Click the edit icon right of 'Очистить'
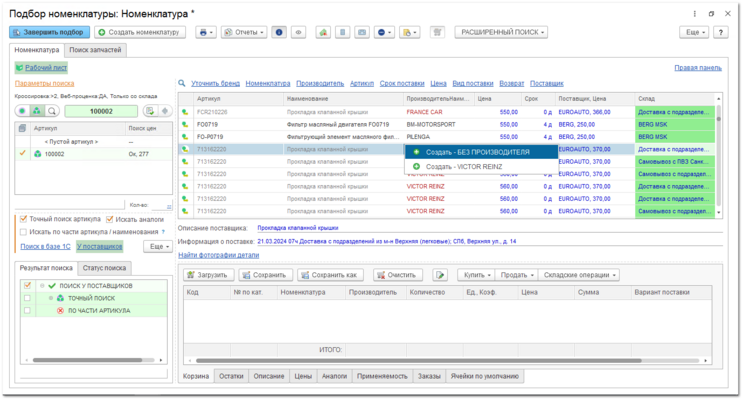The width and height of the screenshot is (743, 400). 440,275
